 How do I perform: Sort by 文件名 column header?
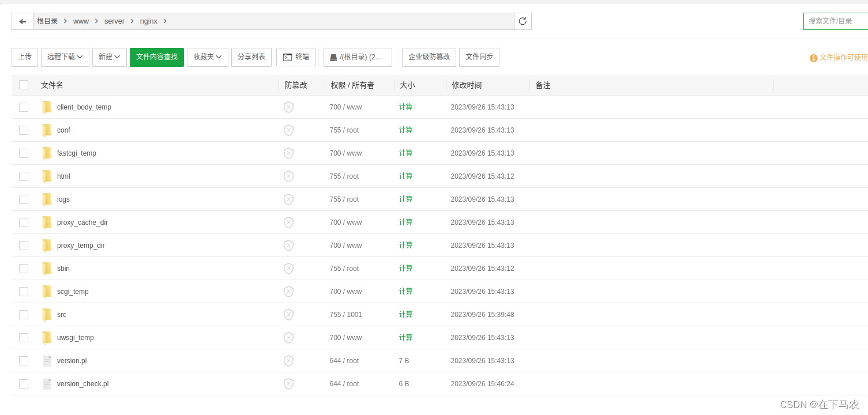pyautogui.click(x=52, y=85)
